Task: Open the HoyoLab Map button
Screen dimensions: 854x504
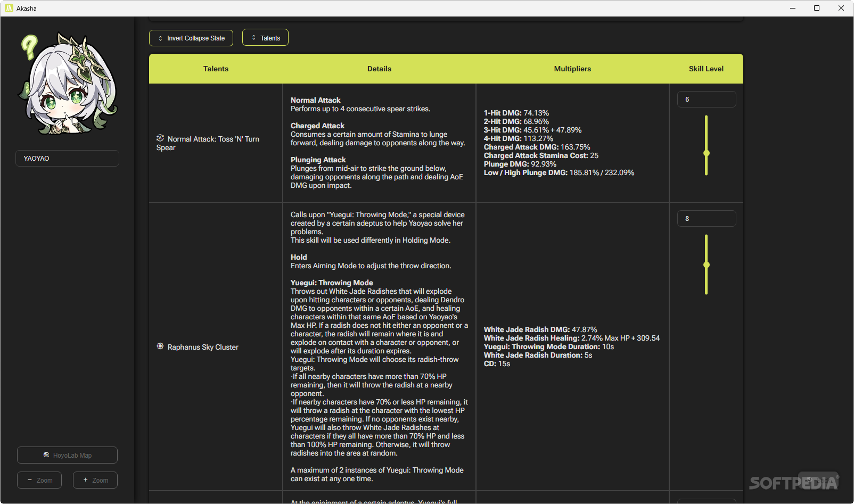Action: 67,455
